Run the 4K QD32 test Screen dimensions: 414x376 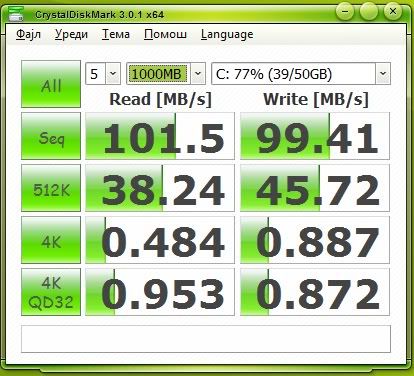(51, 292)
